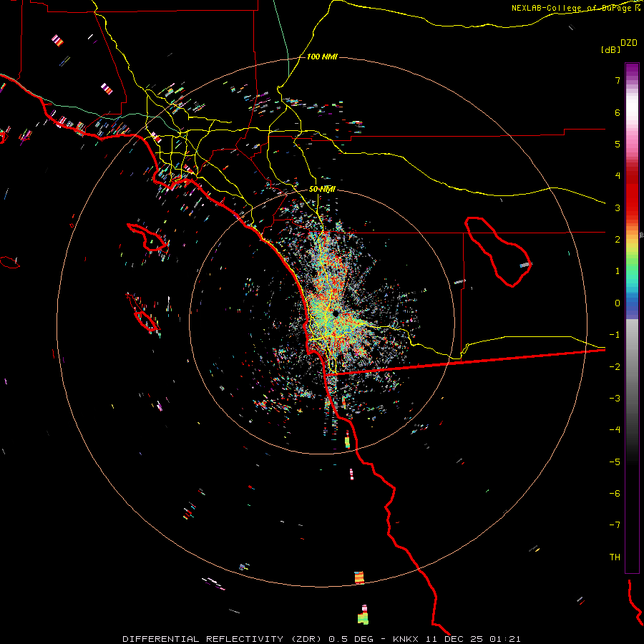644x644 pixels.
Task: Click the KNKX station identifier in footer
Action: [x=404, y=639]
